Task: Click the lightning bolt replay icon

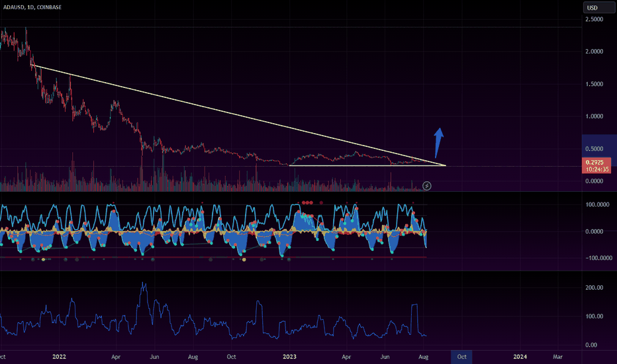Action: click(x=426, y=186)
